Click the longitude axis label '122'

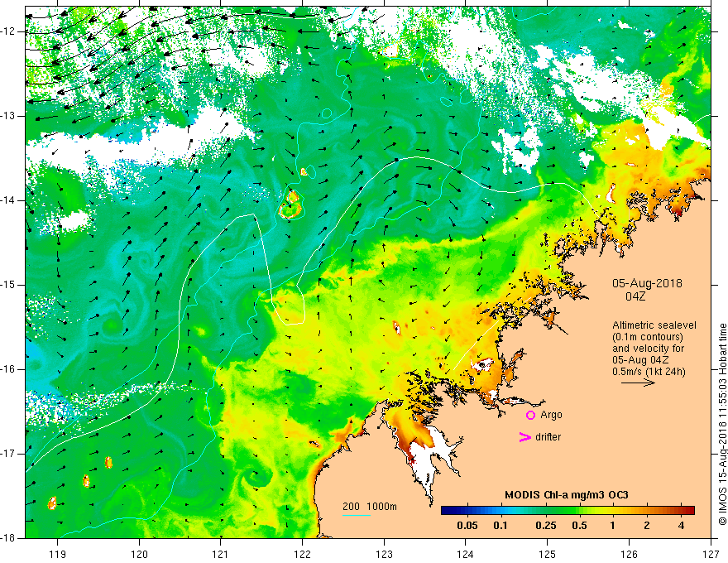[302, 554]
